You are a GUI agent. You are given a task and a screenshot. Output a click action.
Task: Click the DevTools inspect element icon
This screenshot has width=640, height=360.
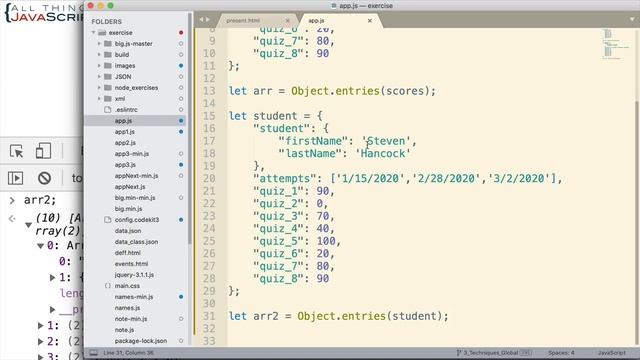click(17, 151)
